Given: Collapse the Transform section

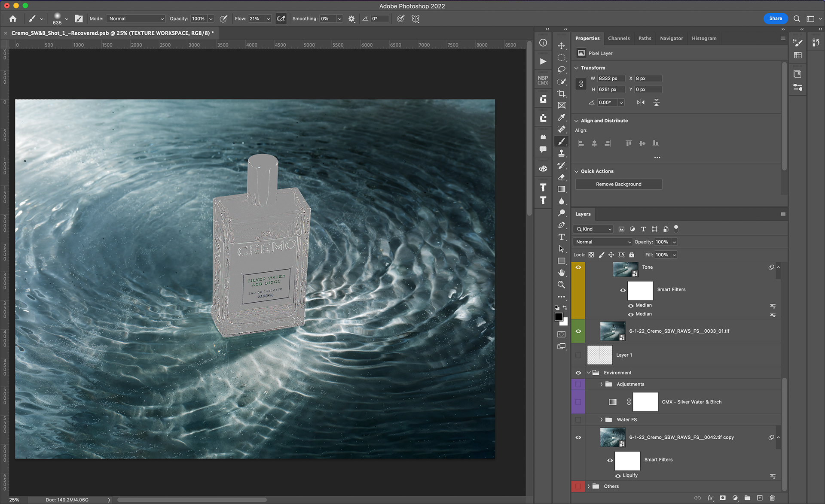Looking at the screenshot, I should coord(577,68).
